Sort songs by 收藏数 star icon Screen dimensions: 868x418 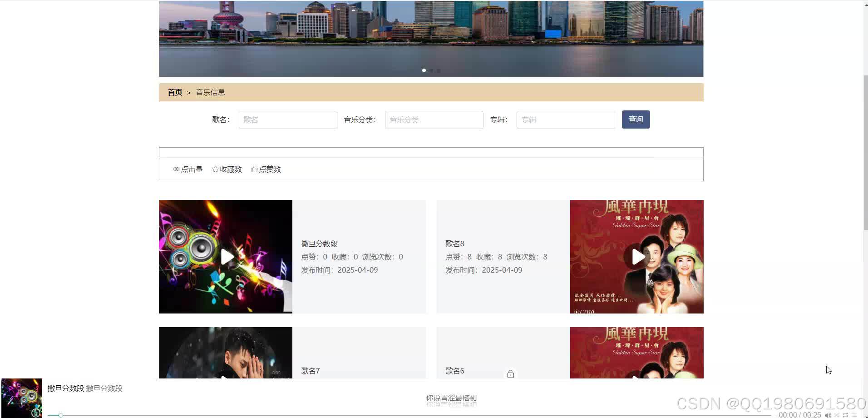215,169
